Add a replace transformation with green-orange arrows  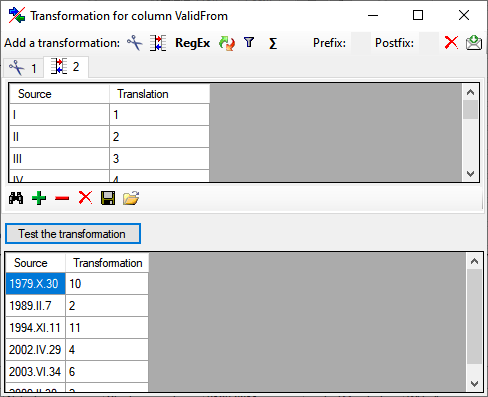[227, 43]
